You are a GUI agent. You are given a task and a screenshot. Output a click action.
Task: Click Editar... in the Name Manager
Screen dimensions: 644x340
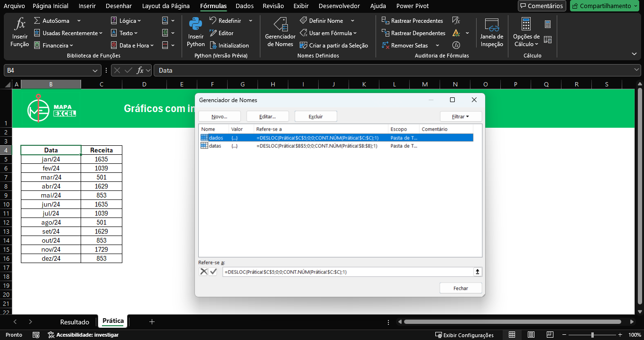click(267, 116)
